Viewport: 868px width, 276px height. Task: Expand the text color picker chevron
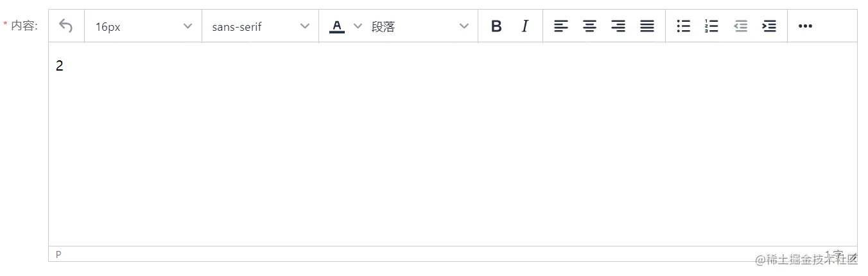pos(358,26)
